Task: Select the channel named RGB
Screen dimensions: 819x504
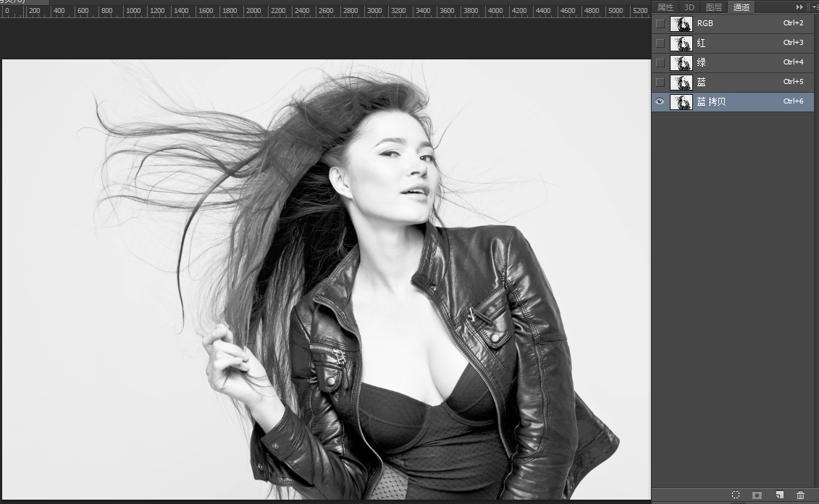Action: pos(705,23)
